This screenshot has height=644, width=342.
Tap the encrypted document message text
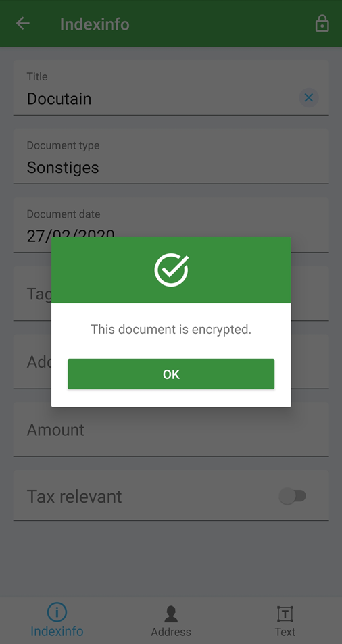tap(171, 329)
